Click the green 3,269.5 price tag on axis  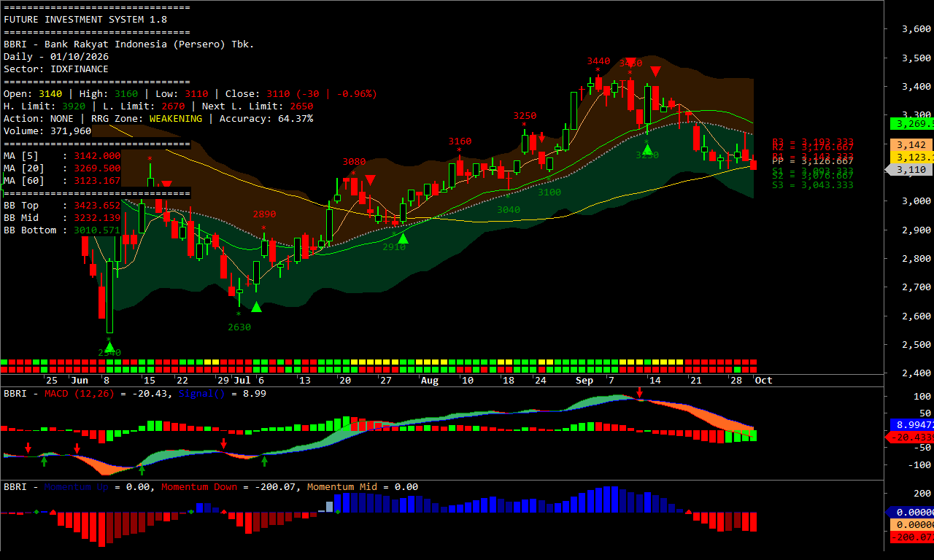(x=912, y=123)
